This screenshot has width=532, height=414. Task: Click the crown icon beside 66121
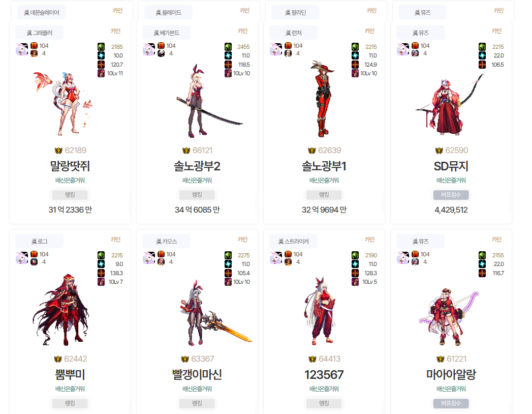(186, 151)
